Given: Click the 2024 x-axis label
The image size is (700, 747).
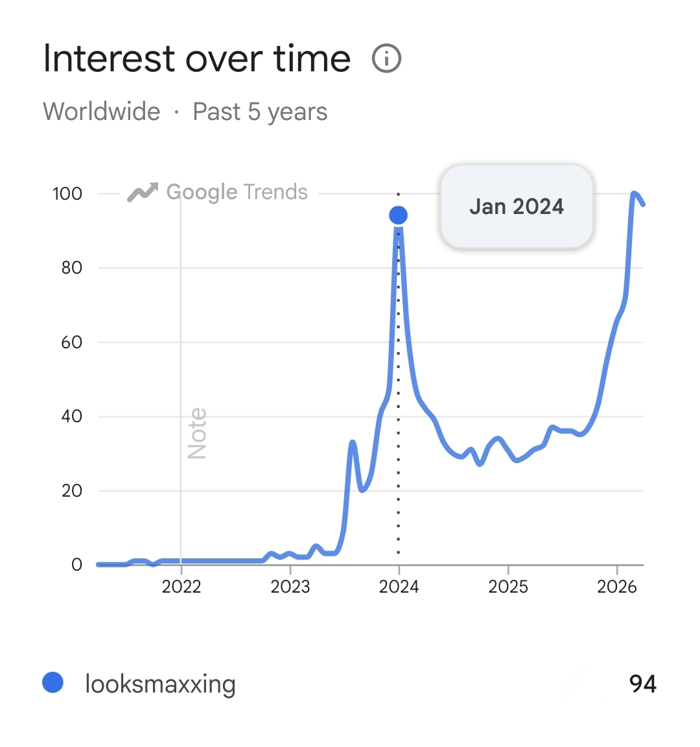Looking at the screenshot, I should coord(399,587).
